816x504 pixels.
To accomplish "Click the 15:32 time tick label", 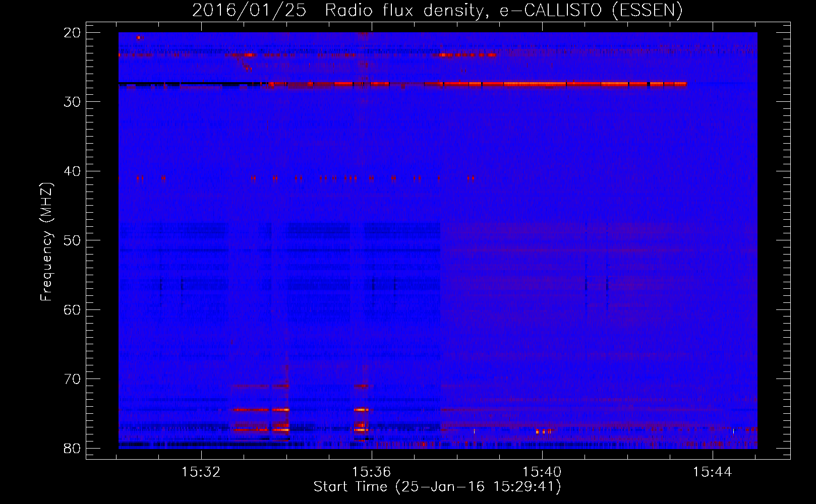I will coord(201,472).
